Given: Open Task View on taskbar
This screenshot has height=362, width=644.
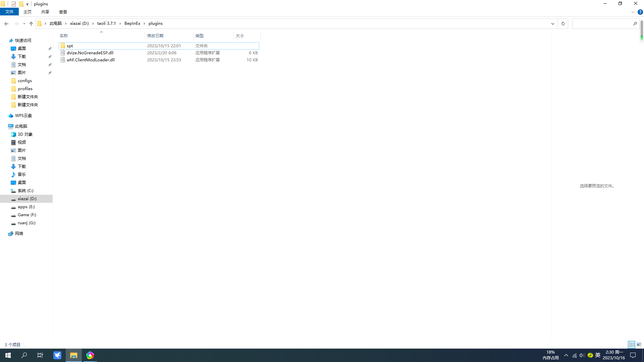Looking at the screenshot, I should coord(40,355).
